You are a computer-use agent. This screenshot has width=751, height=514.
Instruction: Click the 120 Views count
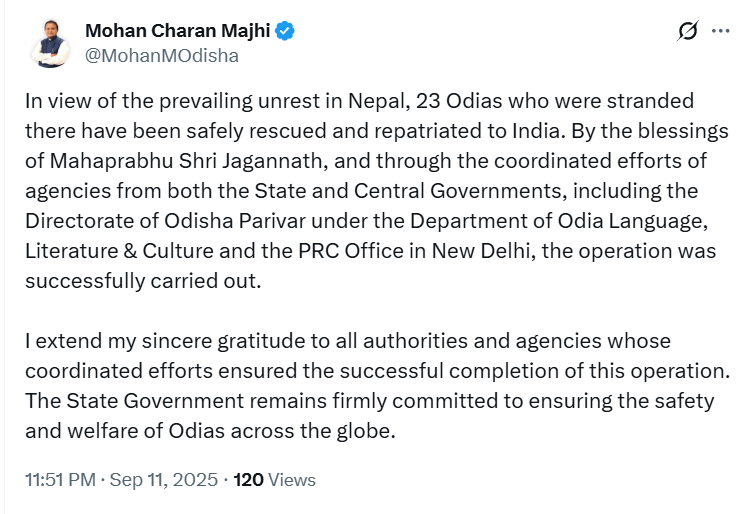[274, 480]
